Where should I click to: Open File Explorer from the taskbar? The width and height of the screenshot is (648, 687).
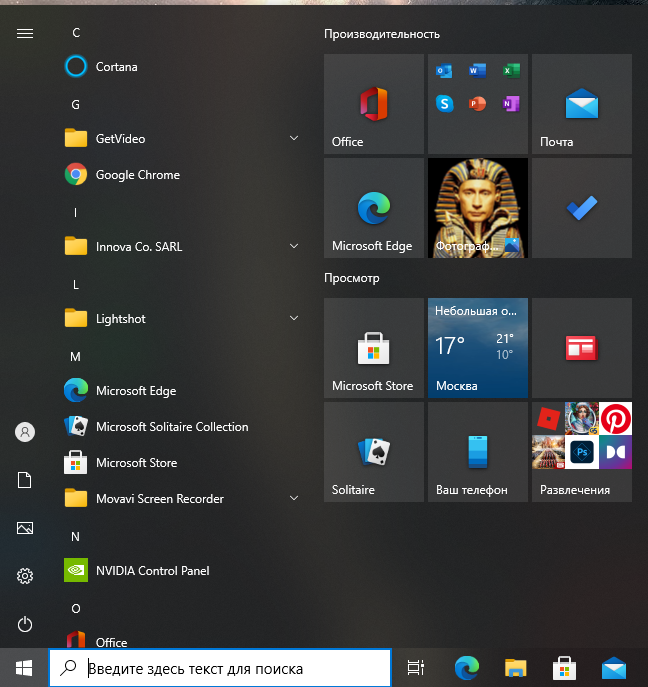[516, 668]
